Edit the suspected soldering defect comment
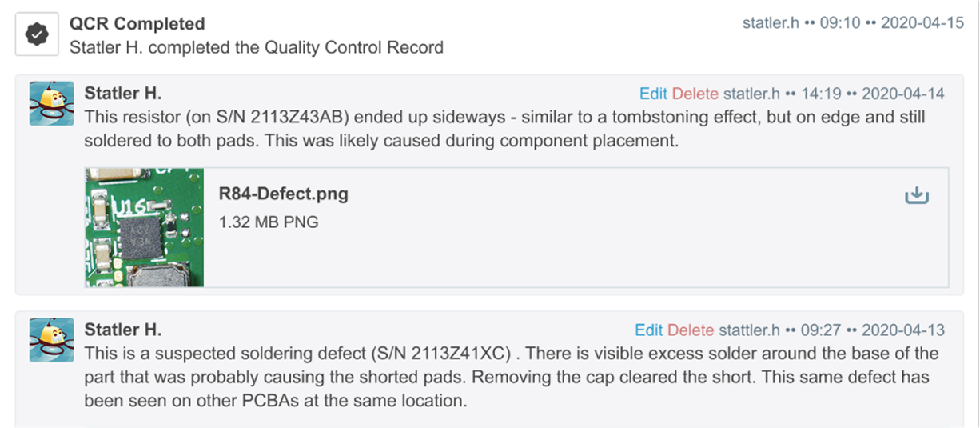Screen dimensions: 980x428 tap(649, 330)
